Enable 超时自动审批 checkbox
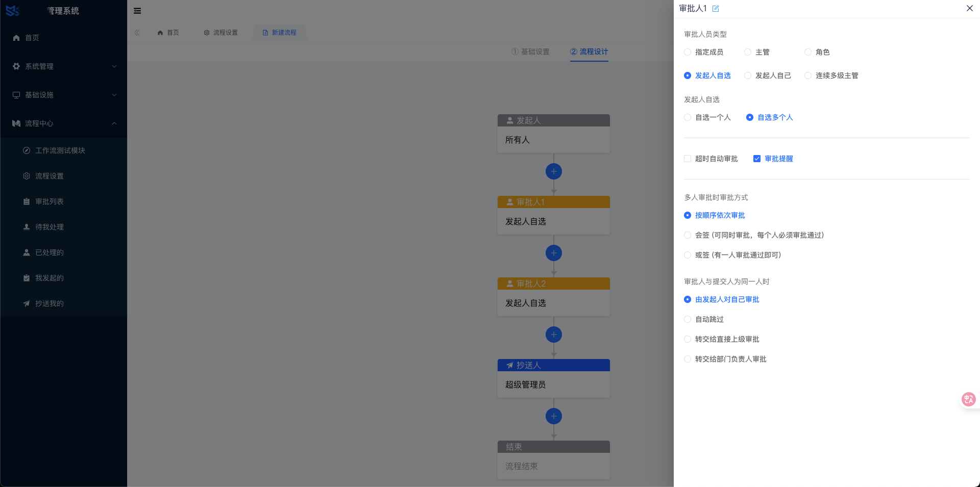The height and width of the screenshot is (487, 980). coord(688,159)
